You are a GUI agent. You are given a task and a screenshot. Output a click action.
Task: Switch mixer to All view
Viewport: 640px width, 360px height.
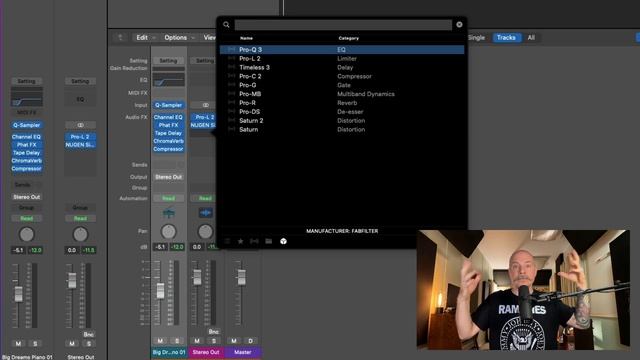click(531, 38)
